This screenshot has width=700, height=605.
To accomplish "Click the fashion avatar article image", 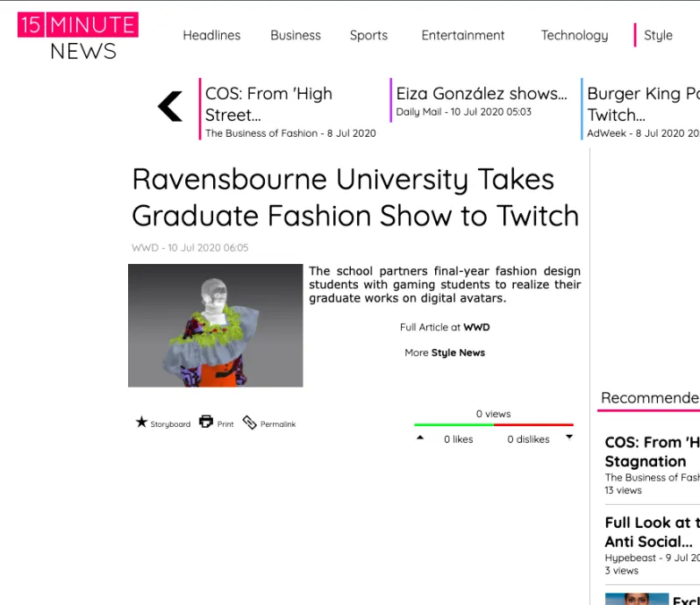I will [x=216, y=325].
